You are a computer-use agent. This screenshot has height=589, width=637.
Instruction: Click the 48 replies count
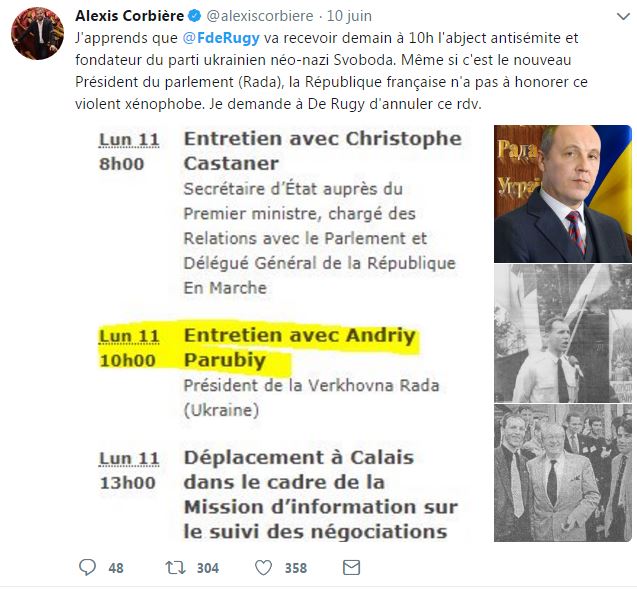coord(116,568)
